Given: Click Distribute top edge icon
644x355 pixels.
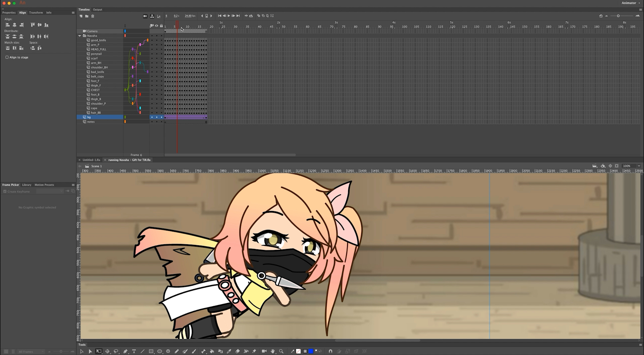Looking at the screenshot, I should click(8, 36).
